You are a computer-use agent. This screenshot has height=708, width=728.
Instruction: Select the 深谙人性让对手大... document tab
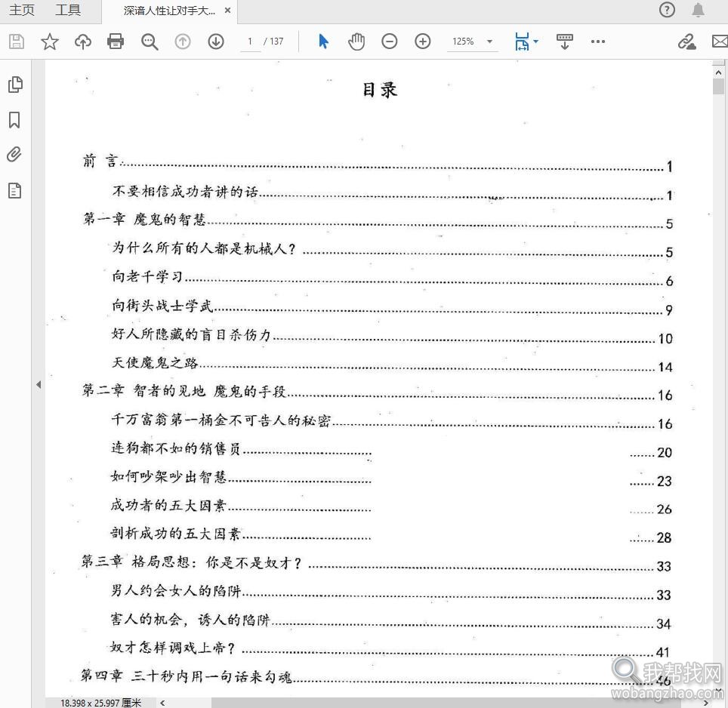click(x=169, y=11)
